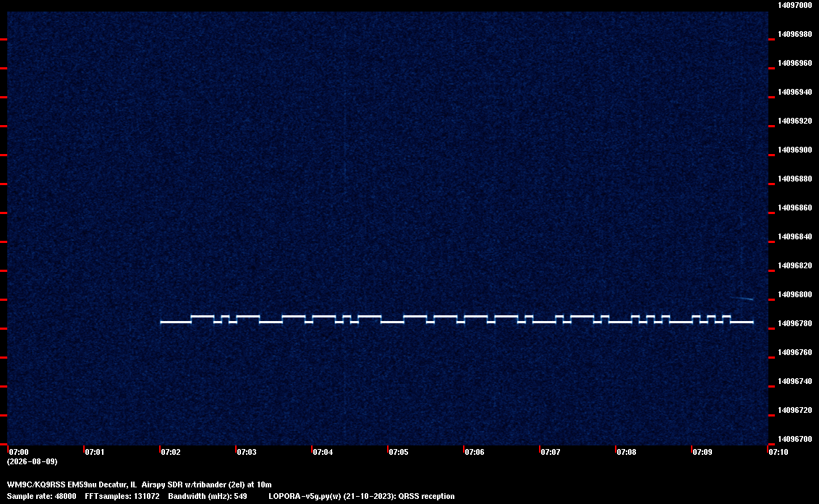Click the 07:10 time axis label
The height and width of the screenshot is (504, 819).
778,452
